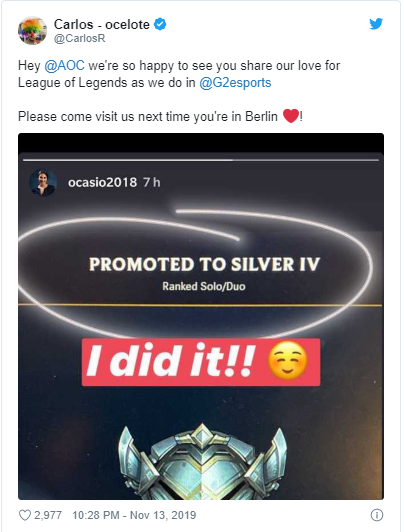The width and height of the screenshot is (404, 532).
Task: Click the Twitter bird logo
Action: tap(376, 24)
